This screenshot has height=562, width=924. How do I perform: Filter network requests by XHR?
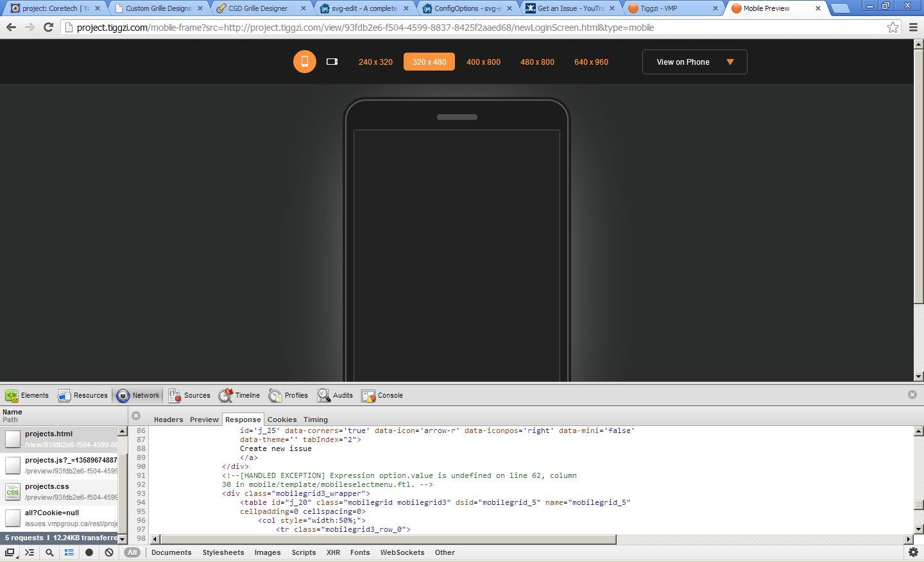click(x=333, y=552)
